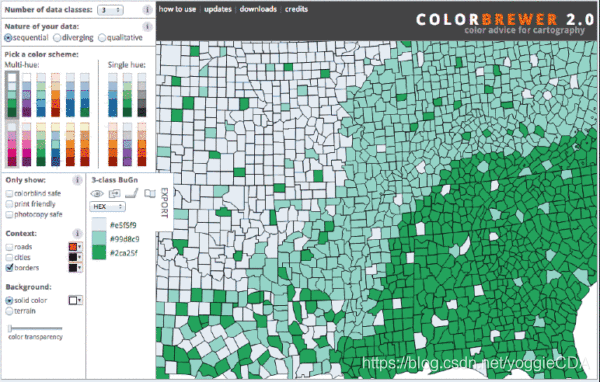Image resolution: width=600 pixels, height=382 pixels.
Task: Open the roads color picker dropdown
Action: [75, 247]
